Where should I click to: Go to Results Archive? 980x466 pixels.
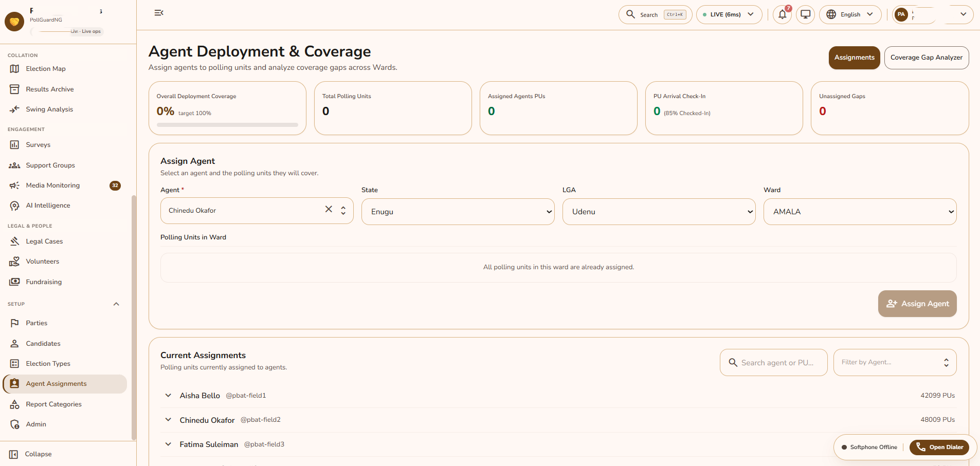[x=65, y=89]
